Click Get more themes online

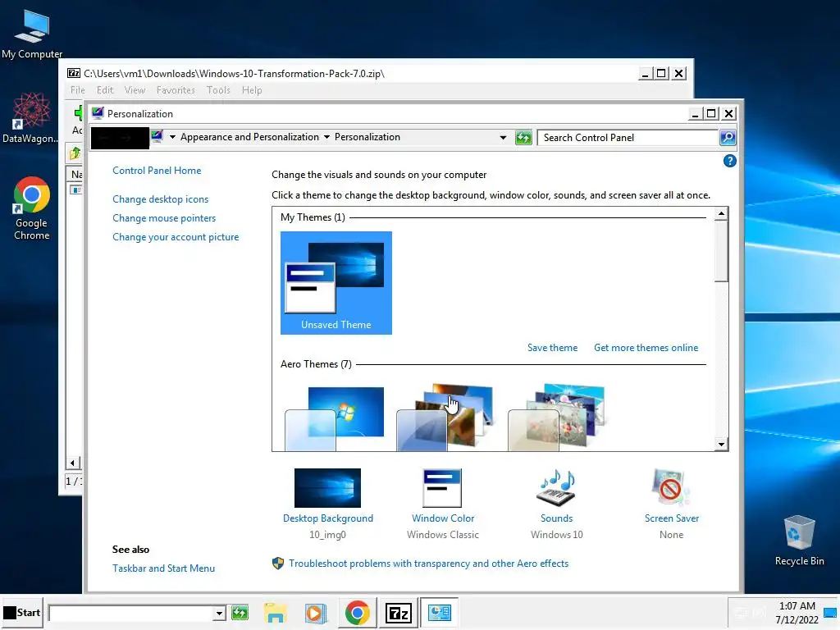pyautogui.click(x=646, y=348)
